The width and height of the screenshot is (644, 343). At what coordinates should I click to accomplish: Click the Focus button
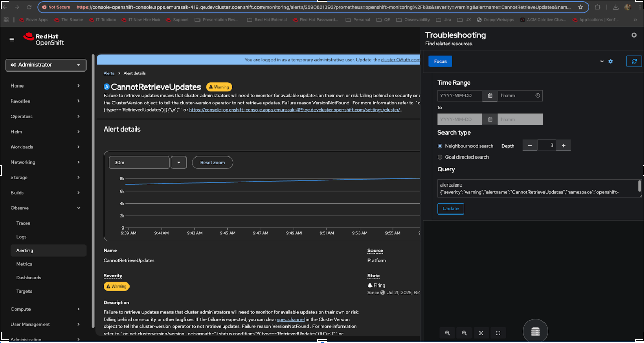tap(440, 61)
